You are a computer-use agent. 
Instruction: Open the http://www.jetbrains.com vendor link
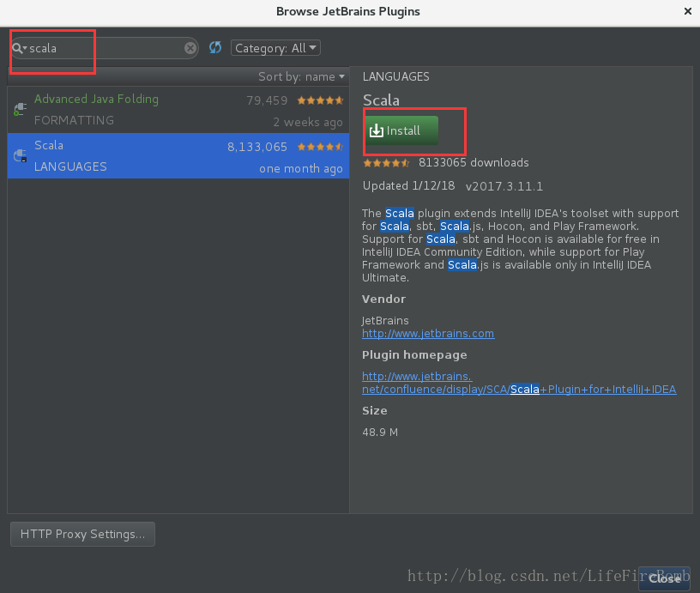[428, 334]
